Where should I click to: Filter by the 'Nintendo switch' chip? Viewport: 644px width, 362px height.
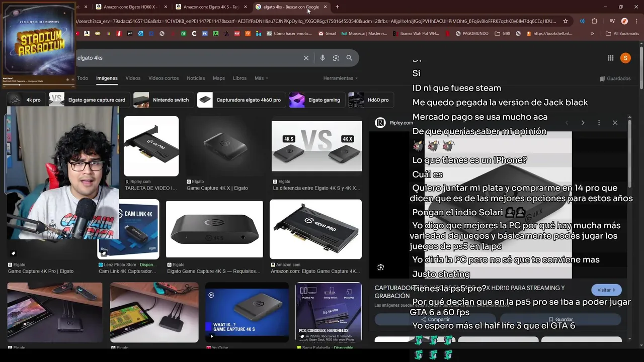(x=163, y=100)
